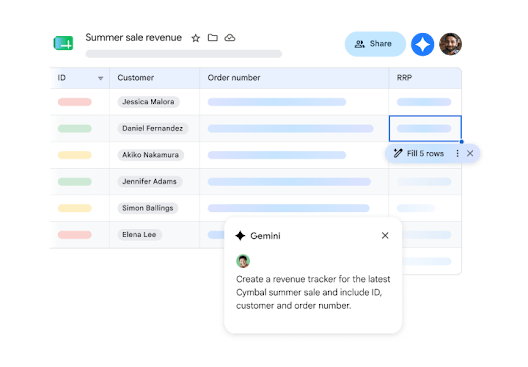The height and width of the screenshot is (367, 528).
Task: Star the Summer sale revenue document
Action: pyautogui.click(x=196, y=38)
